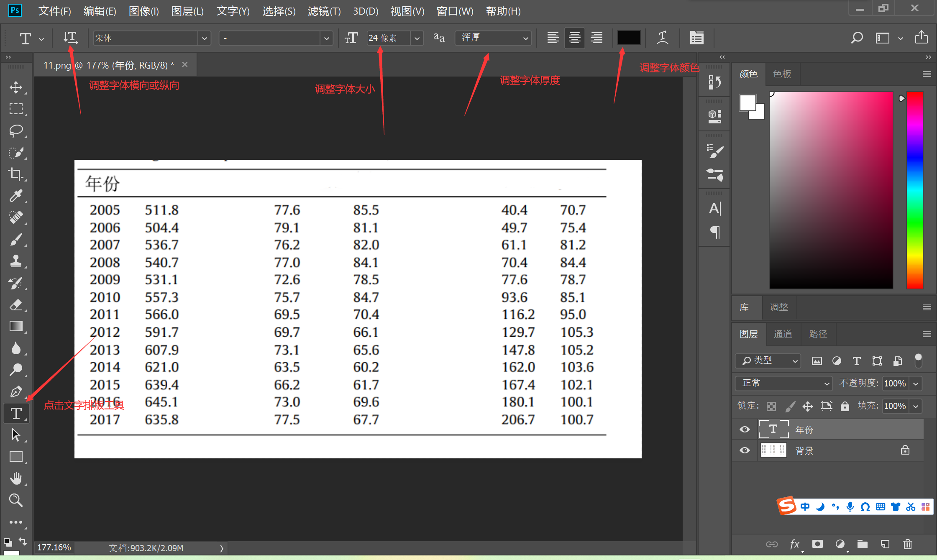Switch to the 色板 tab
The height and width of the screenshot is (560, 937).
[782, 74]
